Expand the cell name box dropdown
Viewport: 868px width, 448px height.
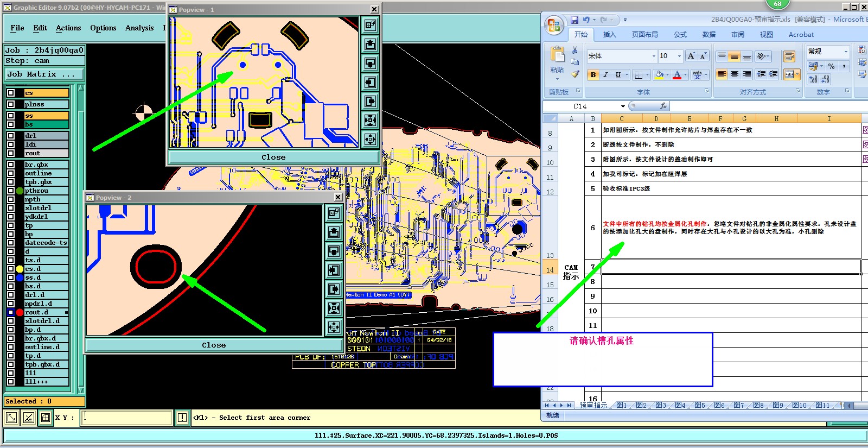point(623,106)
